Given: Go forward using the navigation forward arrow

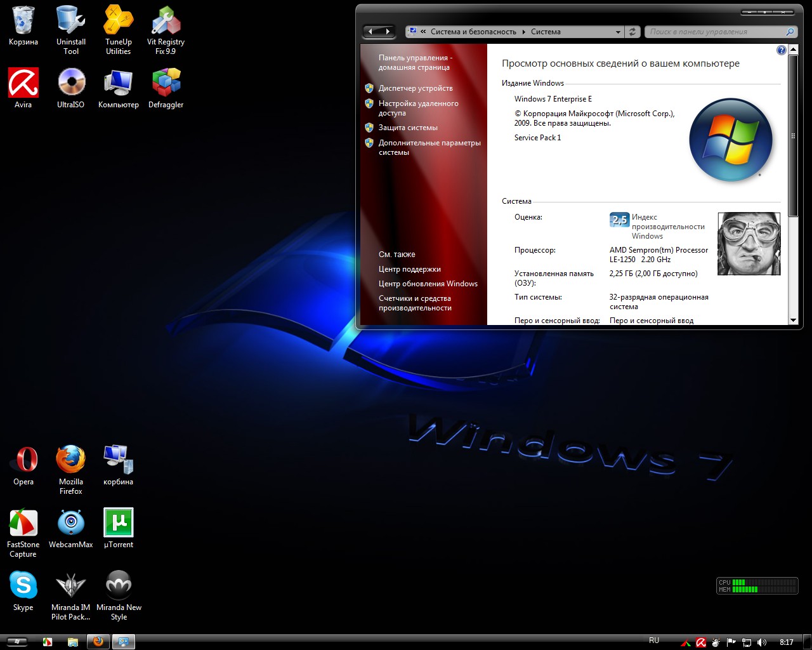Looking at the screenshot, I should tap(387, 31).
